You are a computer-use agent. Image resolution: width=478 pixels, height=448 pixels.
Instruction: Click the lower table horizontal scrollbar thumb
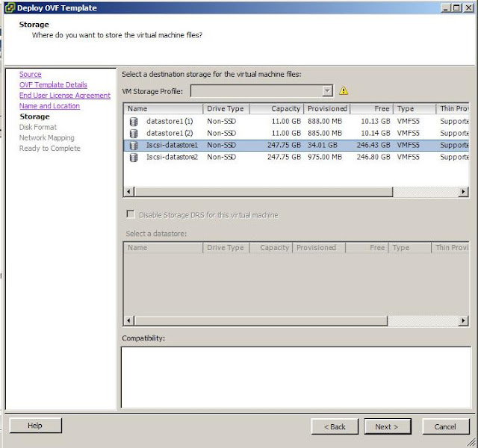pyautogui.click(x=261, y=320)
